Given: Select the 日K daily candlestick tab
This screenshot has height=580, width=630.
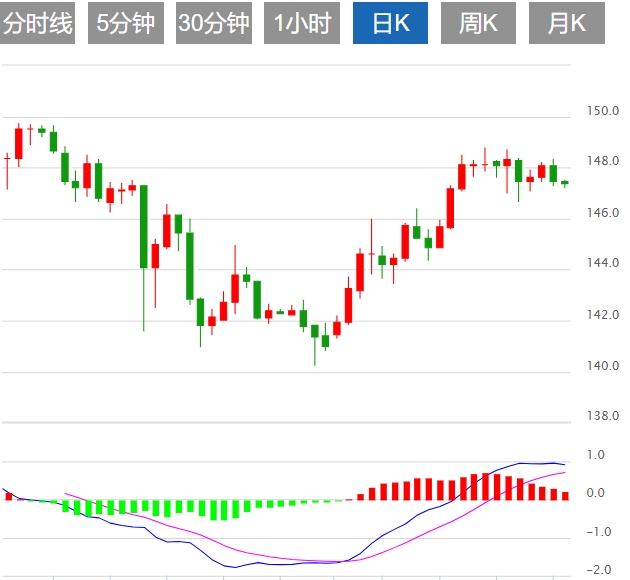Looking at the screenshot, I should pyautogui.click(x=390, y=23).
